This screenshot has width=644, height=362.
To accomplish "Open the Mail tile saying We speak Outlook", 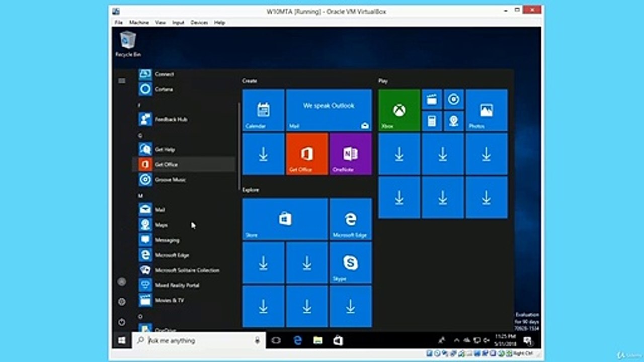I will coord(329,110).
